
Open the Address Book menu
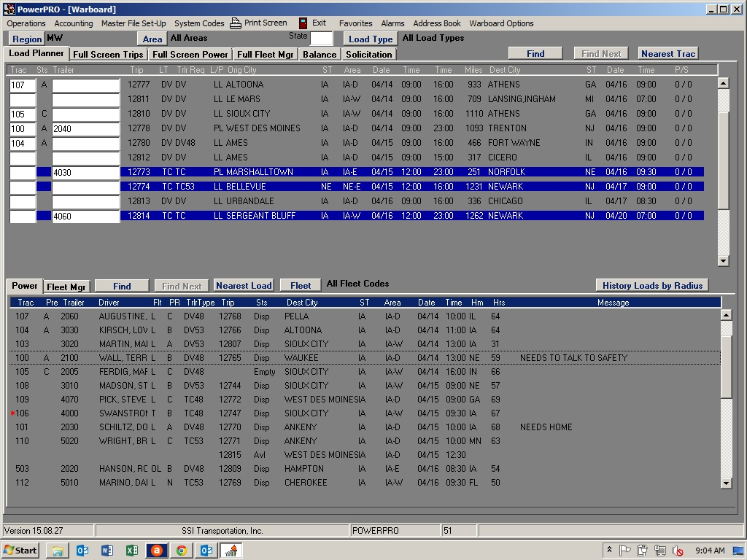(x=437, y=23)
